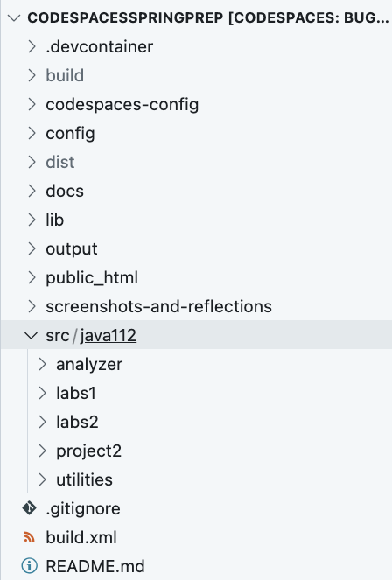Select the java112 path segment
This screenshot has height=580, width=392.
(x=108, y=336)
